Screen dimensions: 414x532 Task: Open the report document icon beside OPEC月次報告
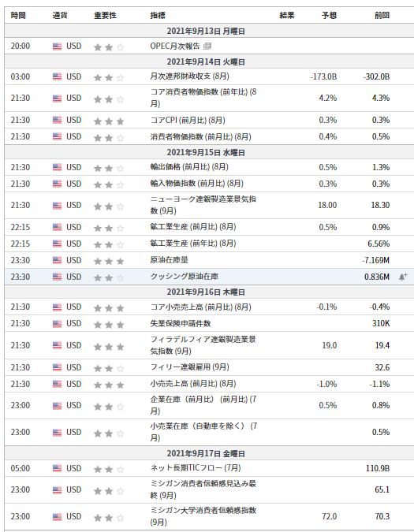pos(207,47)
